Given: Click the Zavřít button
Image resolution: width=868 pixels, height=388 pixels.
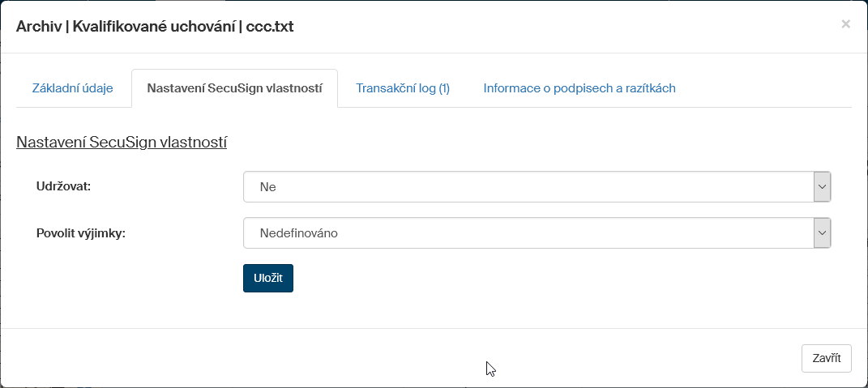Looking at the screenshot, I should coord(826,358).
